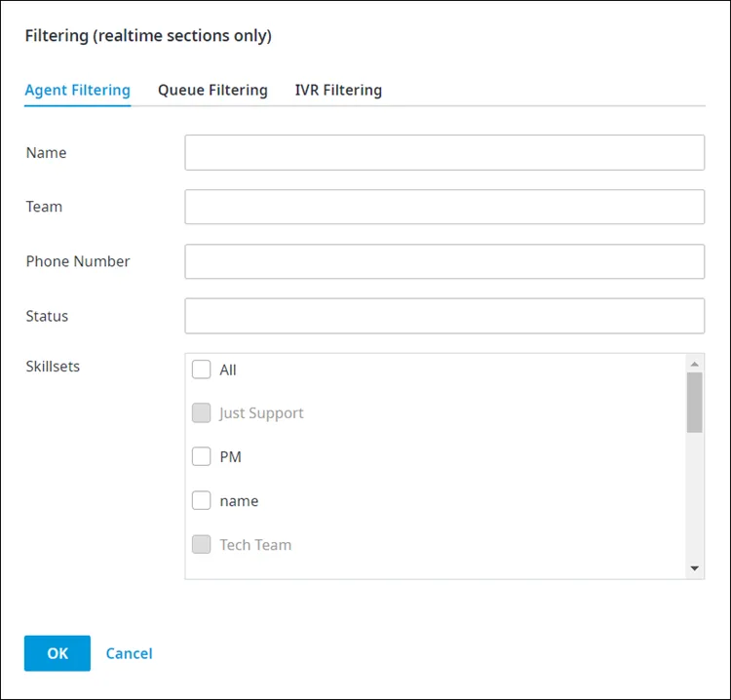Click the All label in the skillsets list
The image size is (731, 700).
228,369
